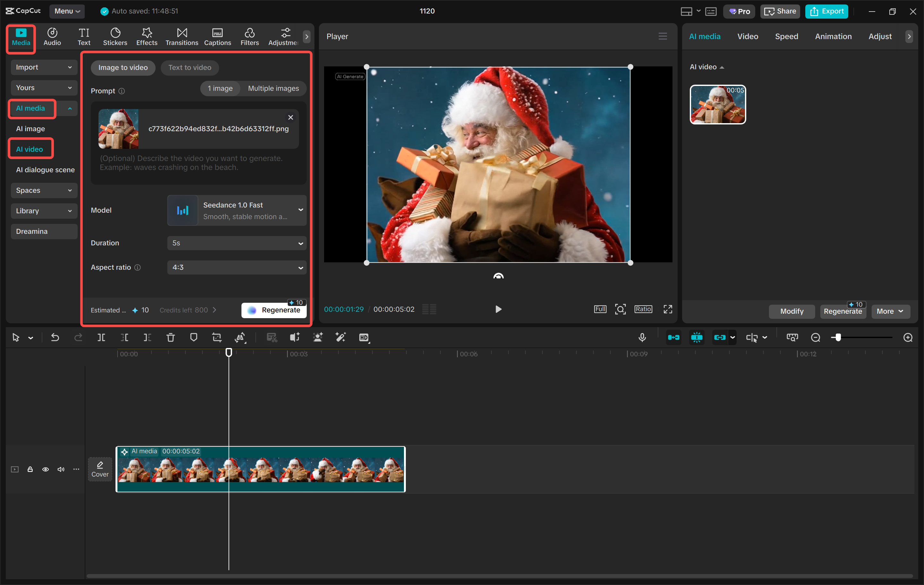
Task: Expand the Spaces dropdown
Action: (x=44, y=190)
